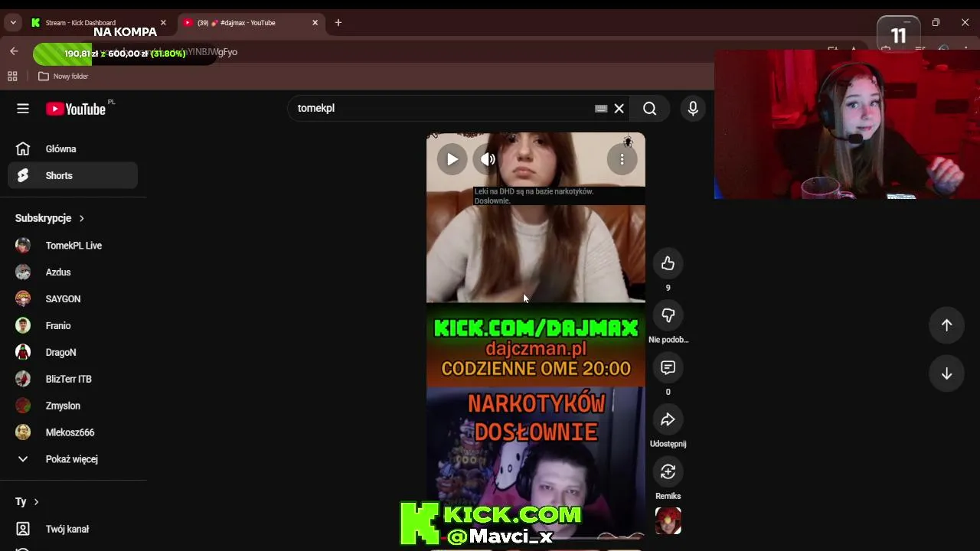Open Azdus subscription channel

[x=73, y=272]
